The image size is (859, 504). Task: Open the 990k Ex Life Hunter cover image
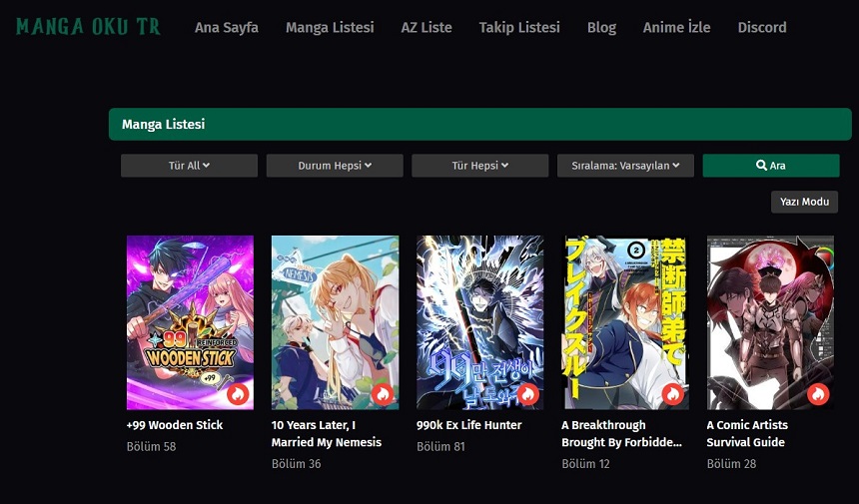coord(479,322)
